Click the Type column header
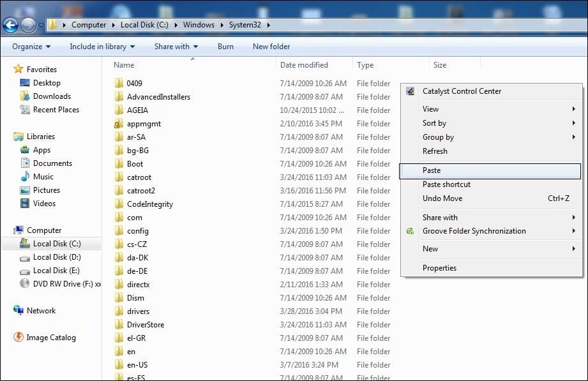The height and width of the screenshot is (381, 588). tap(365, 65)
